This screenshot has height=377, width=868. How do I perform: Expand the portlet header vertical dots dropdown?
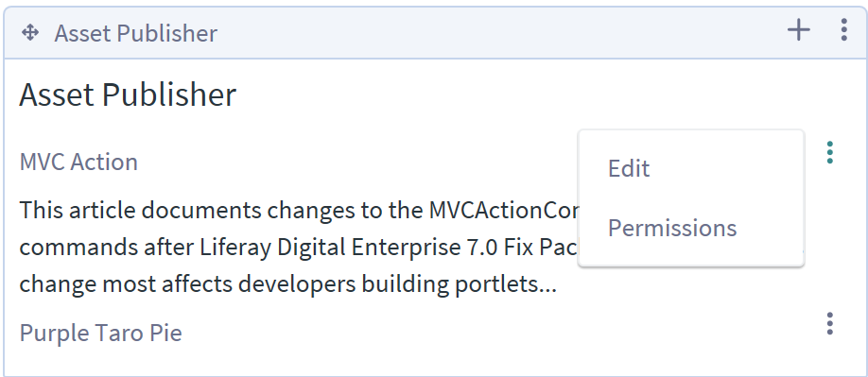[x=843, y=29]
